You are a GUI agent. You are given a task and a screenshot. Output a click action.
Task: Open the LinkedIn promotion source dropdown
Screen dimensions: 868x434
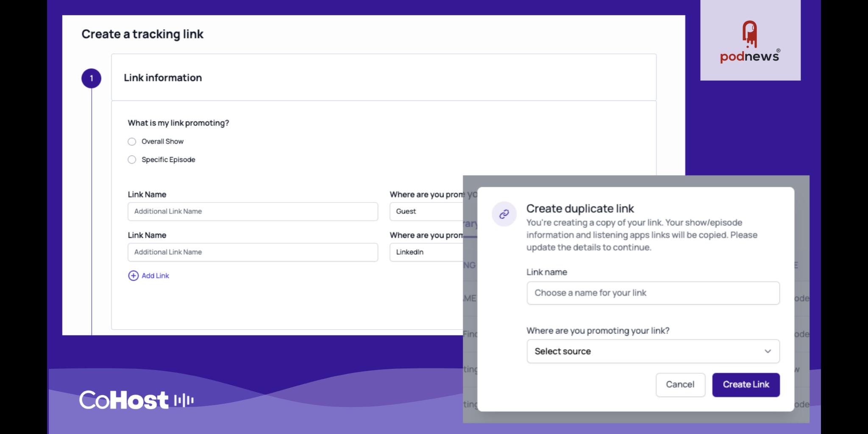[x=426, y=252]
